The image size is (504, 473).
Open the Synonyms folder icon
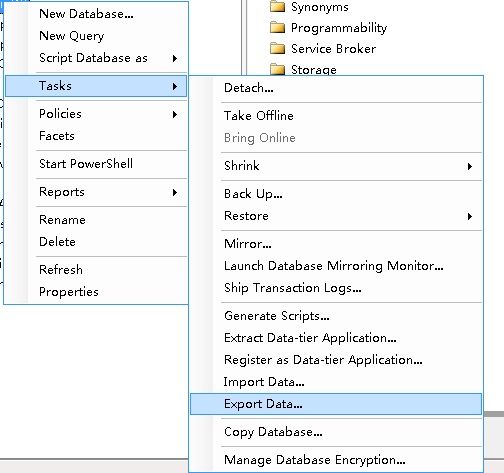coord(277,7)
